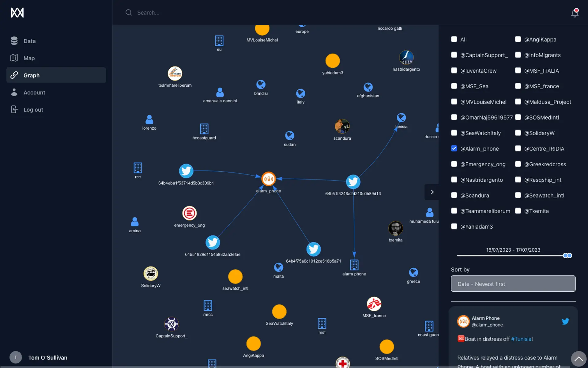This screenshot has height=368, width=588.
Task: Collapse the side panel with chevron arrow
Action: (x=432, y=192)
